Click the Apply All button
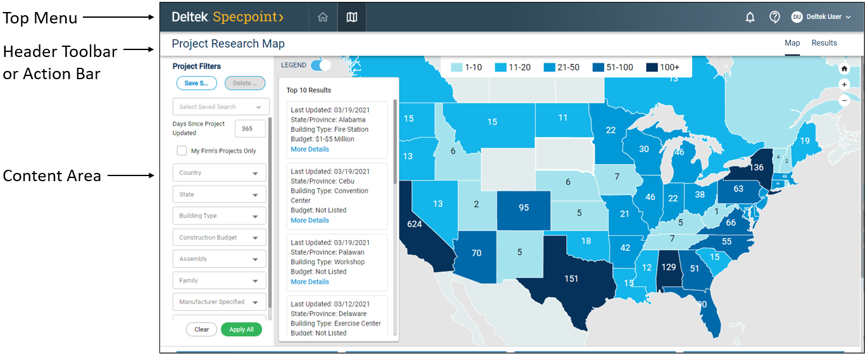The height and width of the screenshot is (356, 868). coord(241,329)
